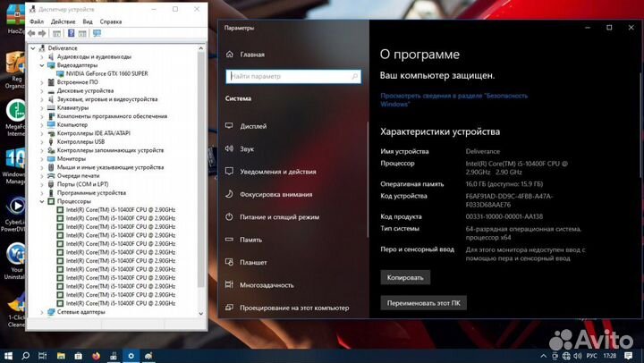Expand the Контроллеры USB chevron
644x363 pixels.
(42, 142)
